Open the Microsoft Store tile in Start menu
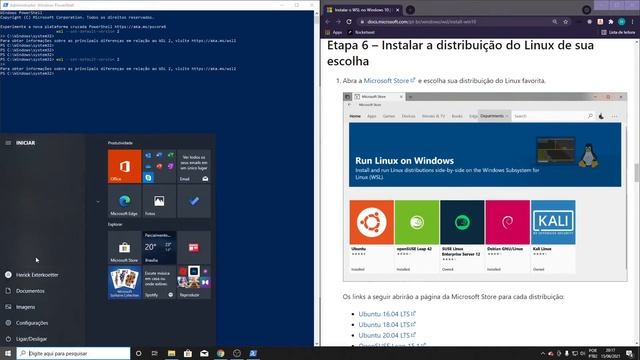The width and height of the screenshot is (640, 360). click(x=124, y=247)
